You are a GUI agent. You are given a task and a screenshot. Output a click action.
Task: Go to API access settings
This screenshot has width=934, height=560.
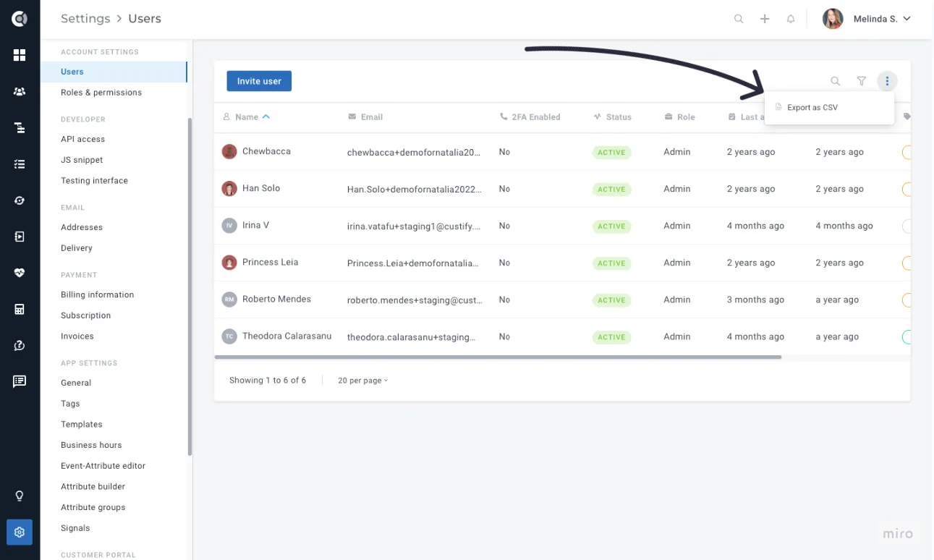(82, 139)
